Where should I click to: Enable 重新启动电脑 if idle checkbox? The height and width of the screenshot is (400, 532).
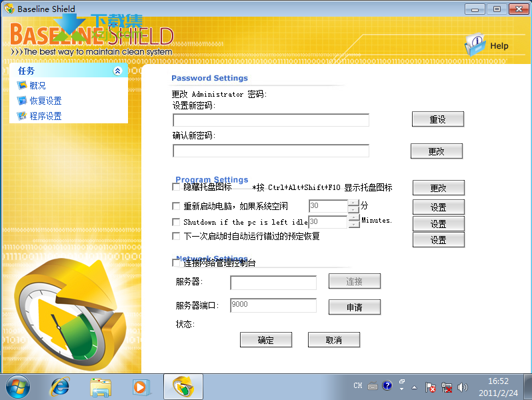point(176,206)
